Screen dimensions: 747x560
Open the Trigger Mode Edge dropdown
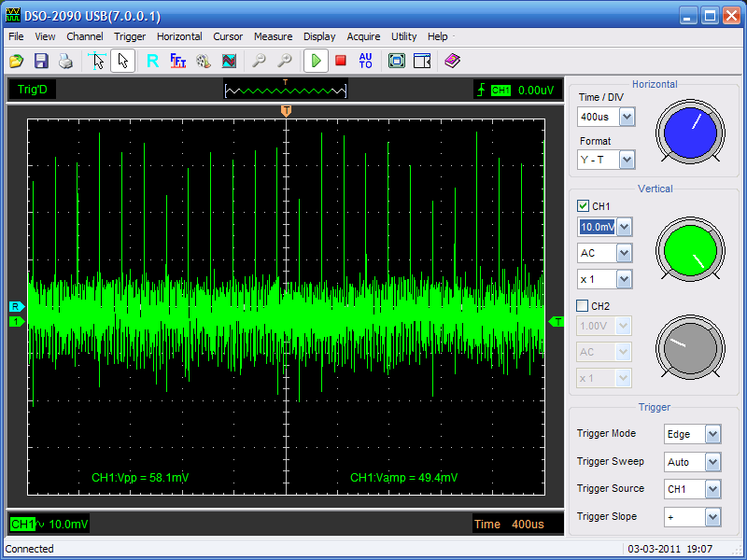pyautogui.click(x=712, y=434)
